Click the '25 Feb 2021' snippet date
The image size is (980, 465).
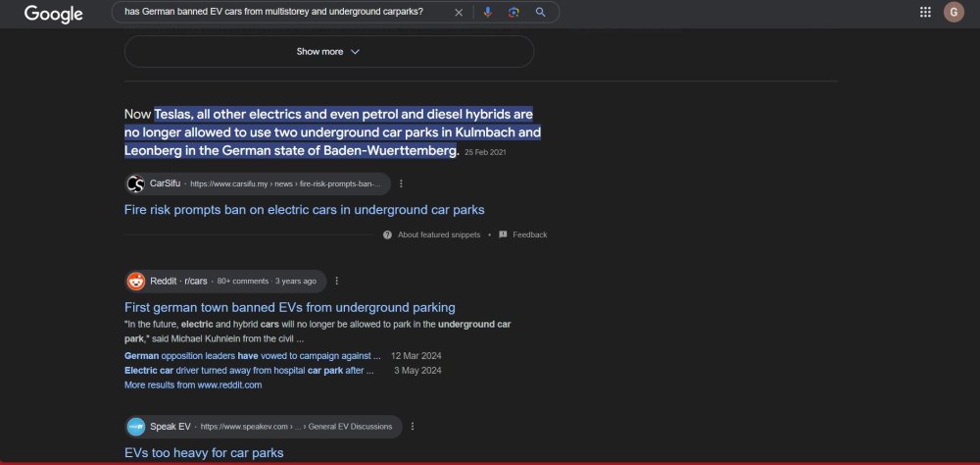(485, 152)
